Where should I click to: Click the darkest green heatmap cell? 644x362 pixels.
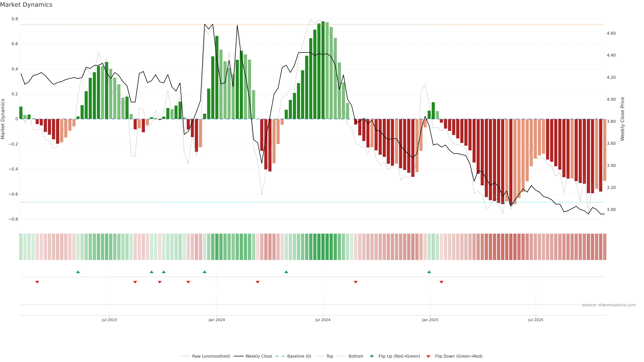click(323, 247)
